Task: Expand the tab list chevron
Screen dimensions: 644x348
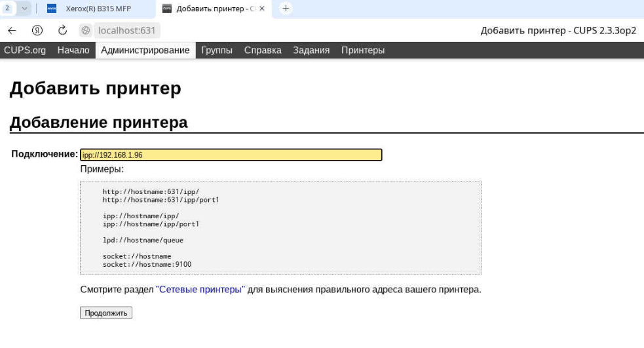Action: click(x=24, y=9)
